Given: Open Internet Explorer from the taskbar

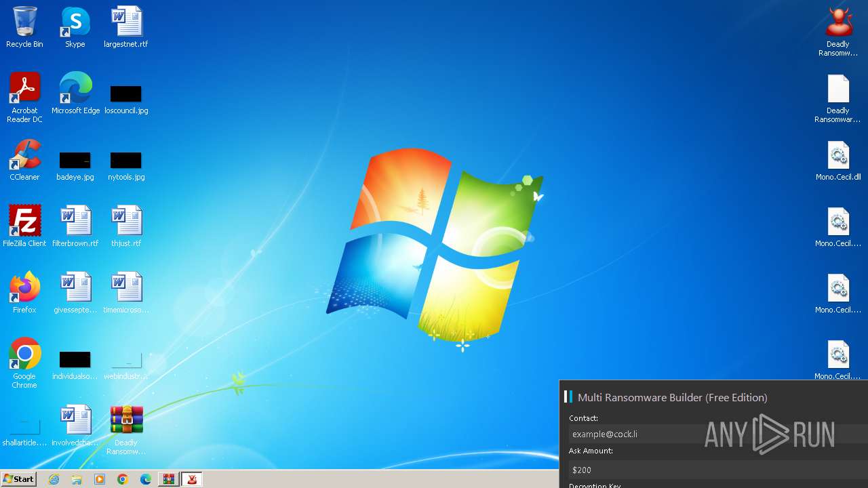Looking at the screenshot, I should pyautogui.click(x=54, y=479).
